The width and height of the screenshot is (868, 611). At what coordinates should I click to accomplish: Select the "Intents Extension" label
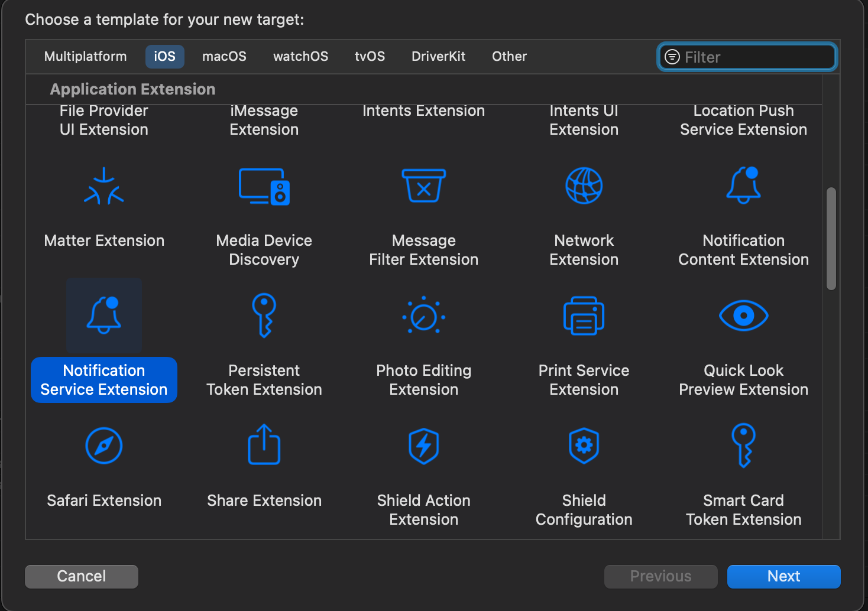click(424, 111)
